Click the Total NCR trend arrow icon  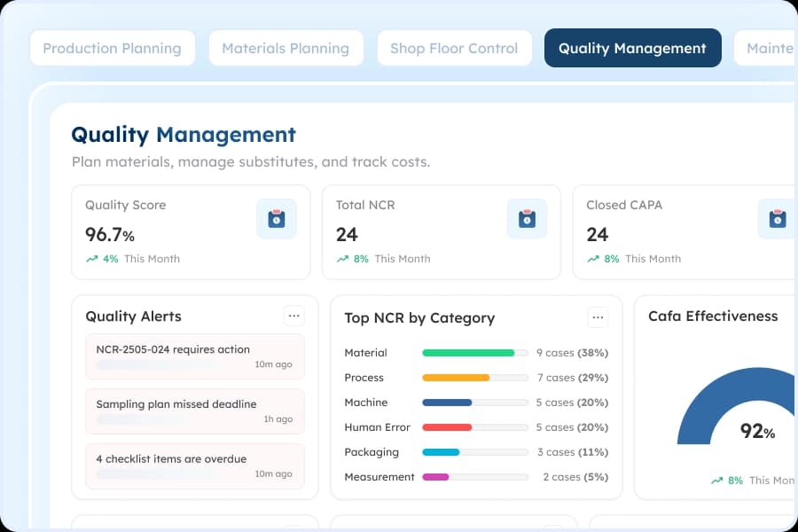tap(342, 259)
